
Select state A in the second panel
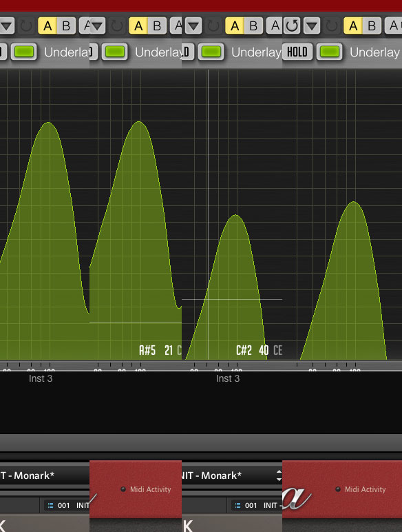pyautogui.click(x=138, y=25)
